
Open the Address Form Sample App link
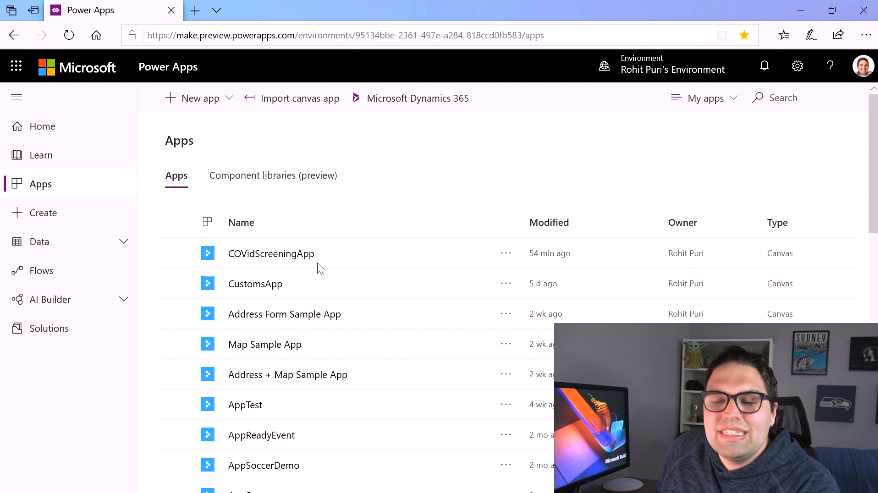pos(284,314)
